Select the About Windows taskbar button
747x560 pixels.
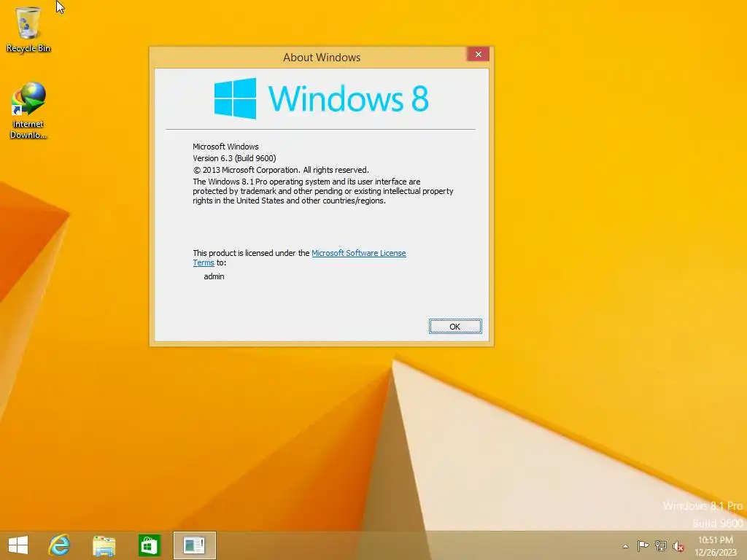coord(194,545)
